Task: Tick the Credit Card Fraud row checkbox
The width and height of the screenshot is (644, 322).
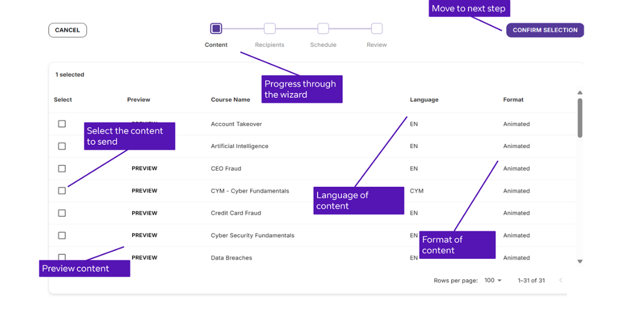Action: pyautogui.click(x=62, y=213)
